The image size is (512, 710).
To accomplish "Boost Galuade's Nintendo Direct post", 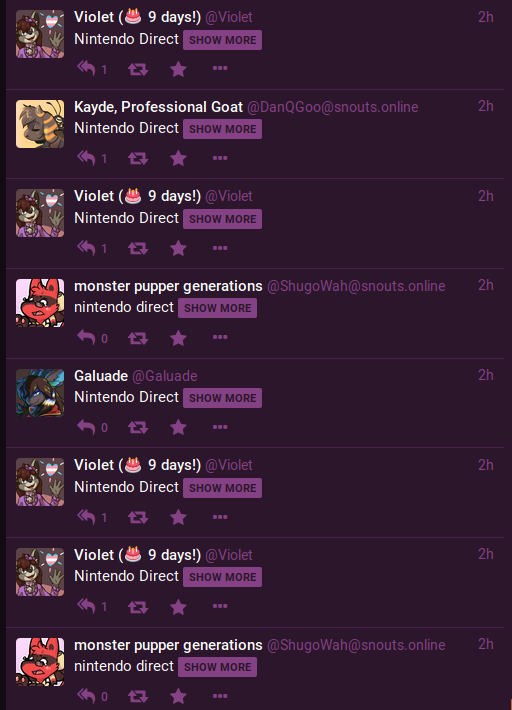I will (x=138, y=427).
